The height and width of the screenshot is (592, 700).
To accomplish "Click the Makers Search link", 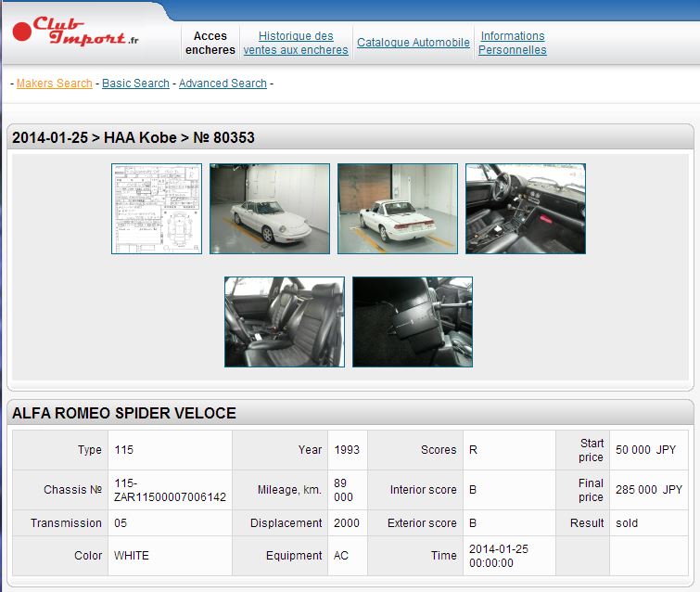I will [55, 84].
